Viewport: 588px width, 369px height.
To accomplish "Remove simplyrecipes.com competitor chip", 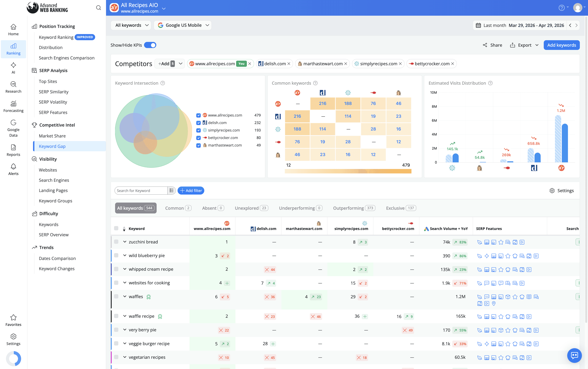I will (400, 64).
